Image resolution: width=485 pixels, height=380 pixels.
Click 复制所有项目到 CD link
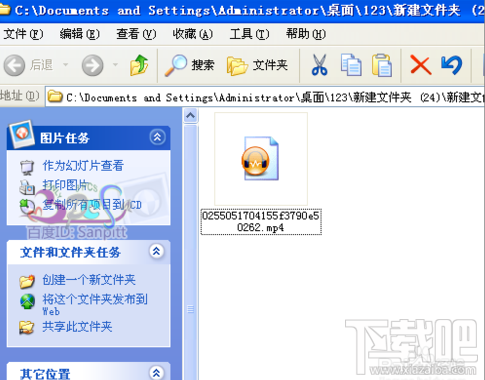92,205
